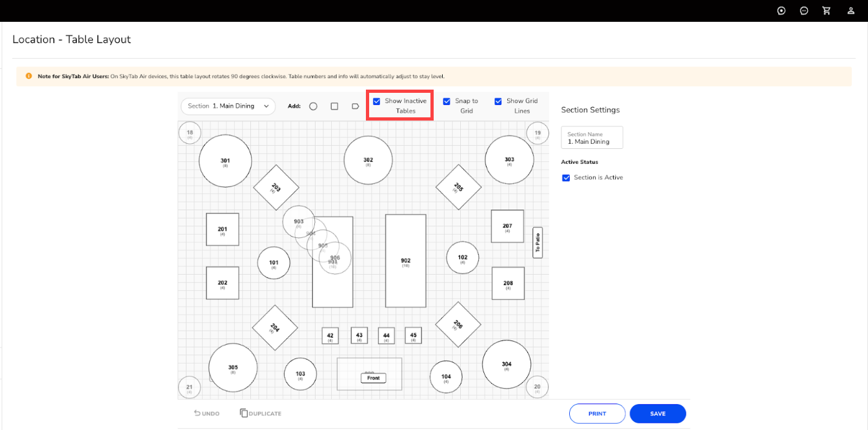Uncheck Show Inactive Tables checkbox
868x430 pixels.
377,101
